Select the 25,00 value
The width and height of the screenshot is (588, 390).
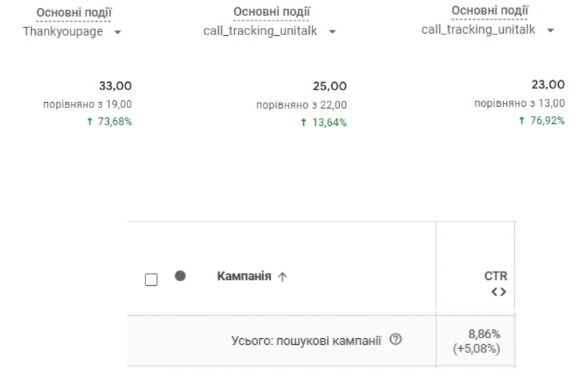pos(330,86)
